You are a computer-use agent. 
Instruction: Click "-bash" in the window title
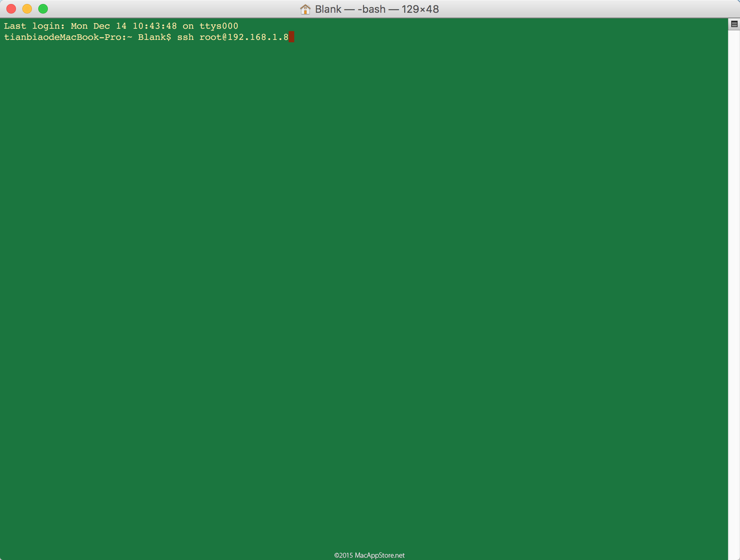371,9
